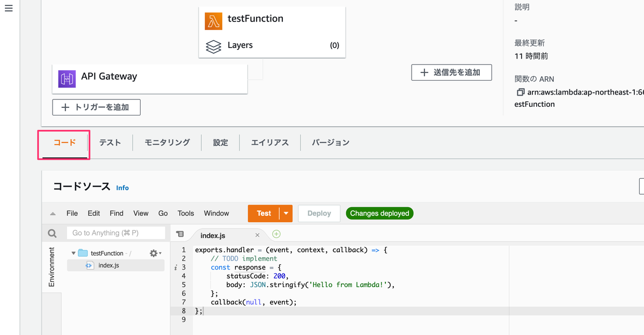Click the 11 時間前 last updated value
This screenshot has height=335, width=644.
tap(531, 56)
